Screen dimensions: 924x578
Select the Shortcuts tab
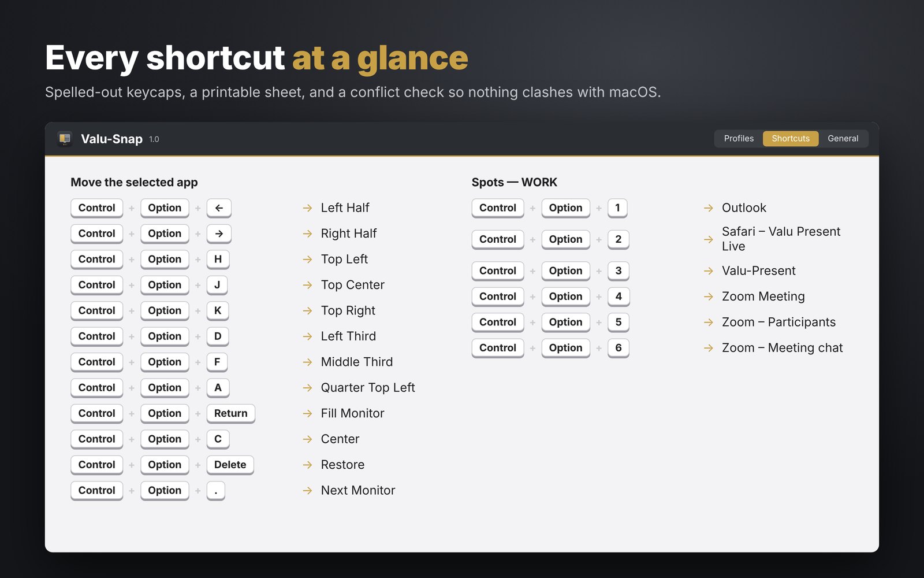click(x=791, y=139)
